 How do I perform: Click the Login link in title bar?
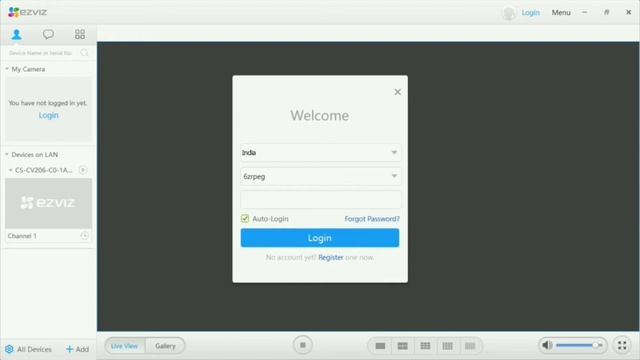[531, 13]
